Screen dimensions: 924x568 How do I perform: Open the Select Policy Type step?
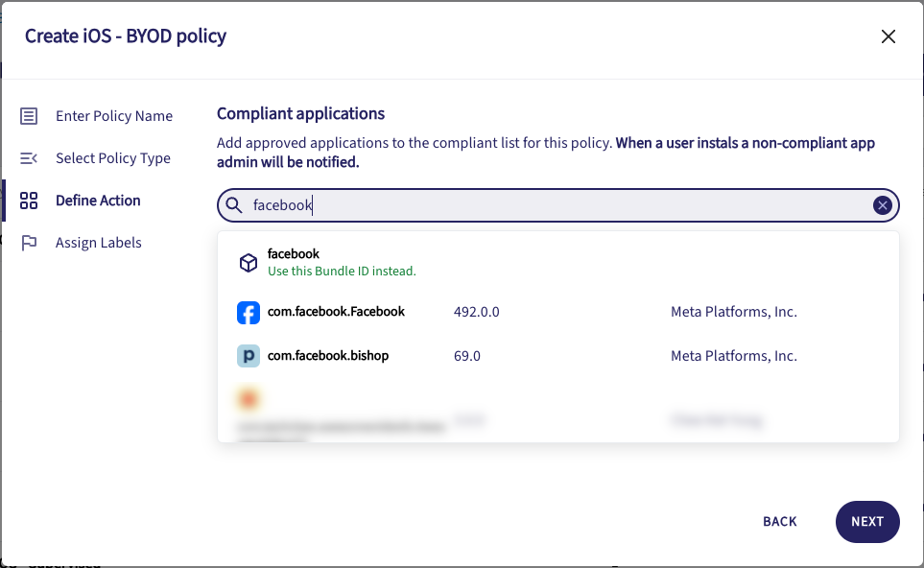112,158
